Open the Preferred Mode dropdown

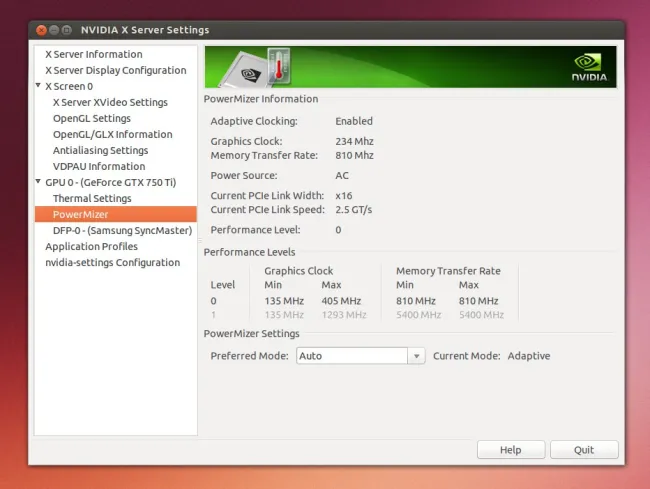point(361,356)
